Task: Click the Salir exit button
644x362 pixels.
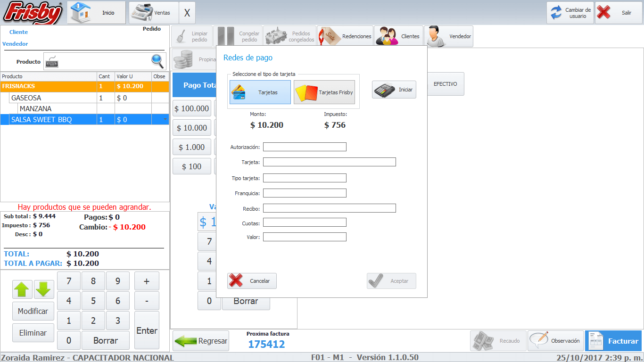Action: click(618, 13)
